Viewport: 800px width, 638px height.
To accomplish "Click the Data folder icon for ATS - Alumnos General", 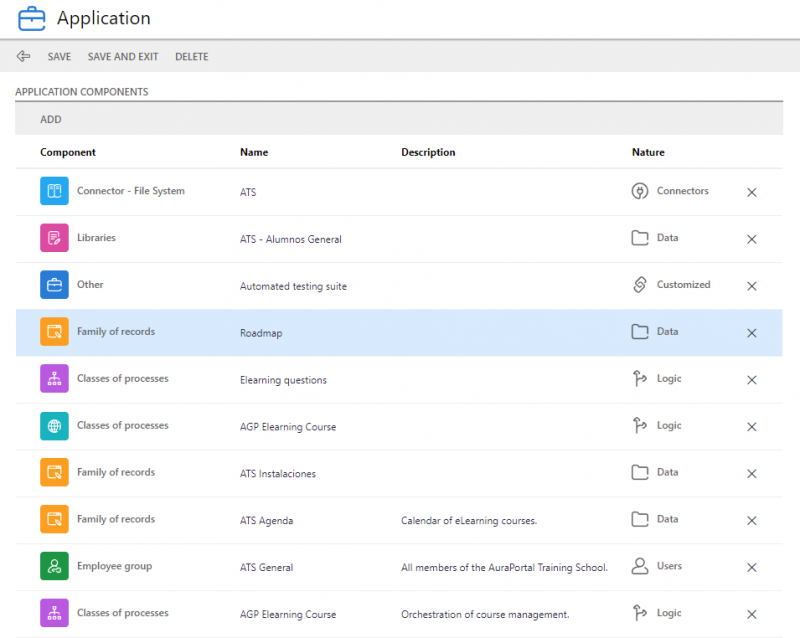I will [640, 238].
